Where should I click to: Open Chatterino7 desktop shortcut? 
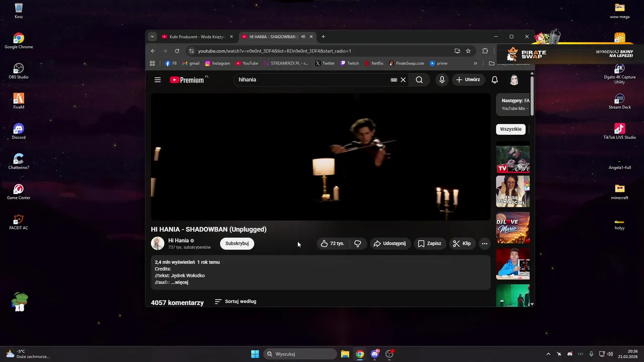(x=19, y=161)
